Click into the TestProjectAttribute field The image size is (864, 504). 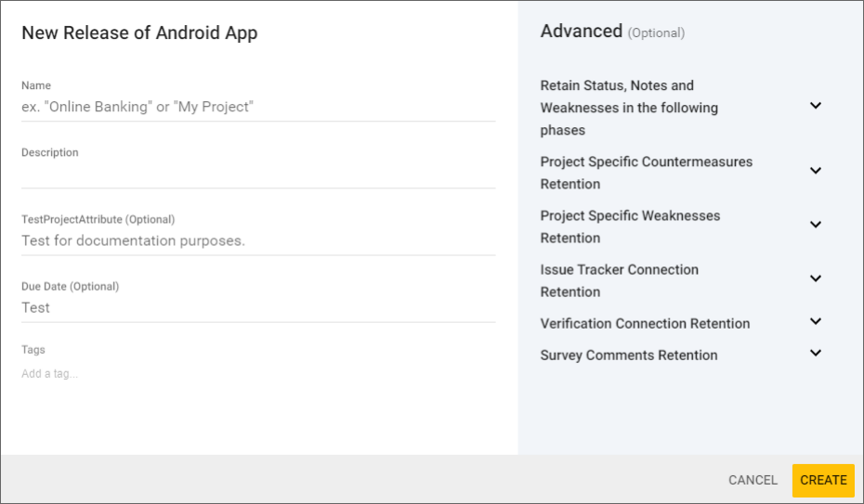click(x=257, y=240)
